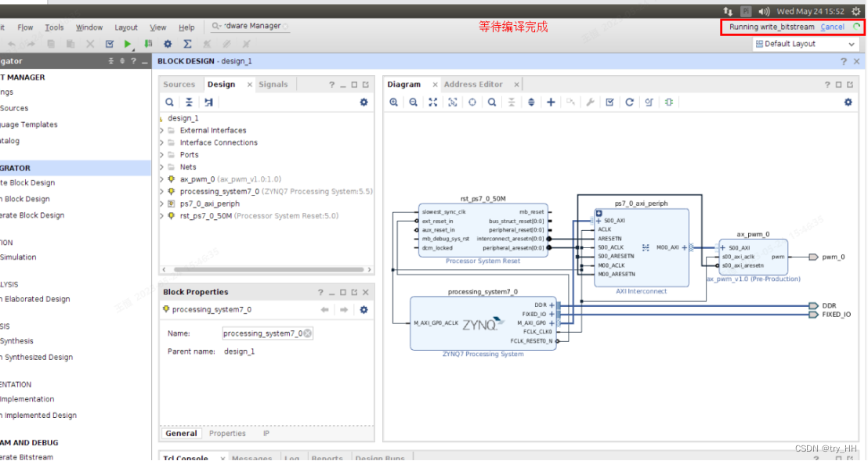Expand the S00_AXI port on ax_pwm_0 block

click(x=723, y=248)
